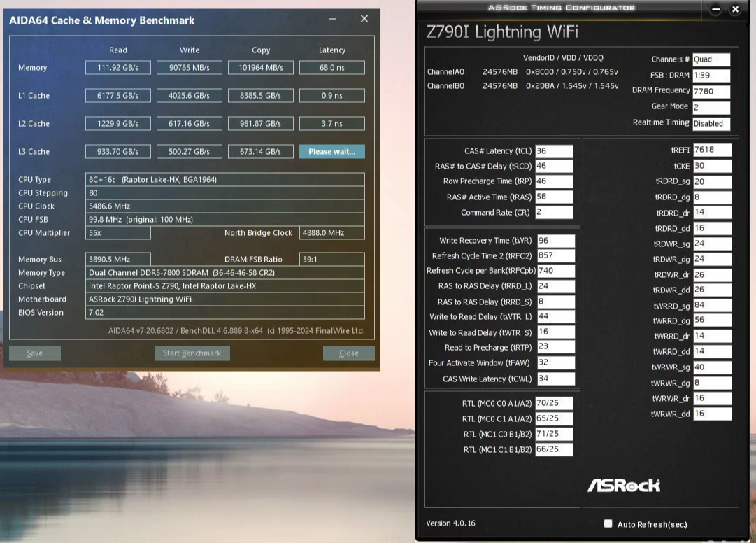Select the tCKE field showing 30

[712, 166]
